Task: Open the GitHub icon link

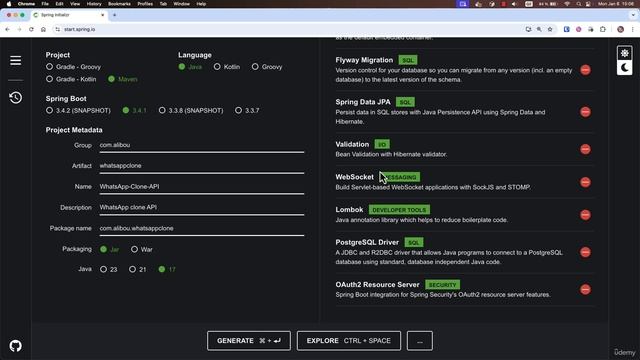Action: (x=16, y=346)
